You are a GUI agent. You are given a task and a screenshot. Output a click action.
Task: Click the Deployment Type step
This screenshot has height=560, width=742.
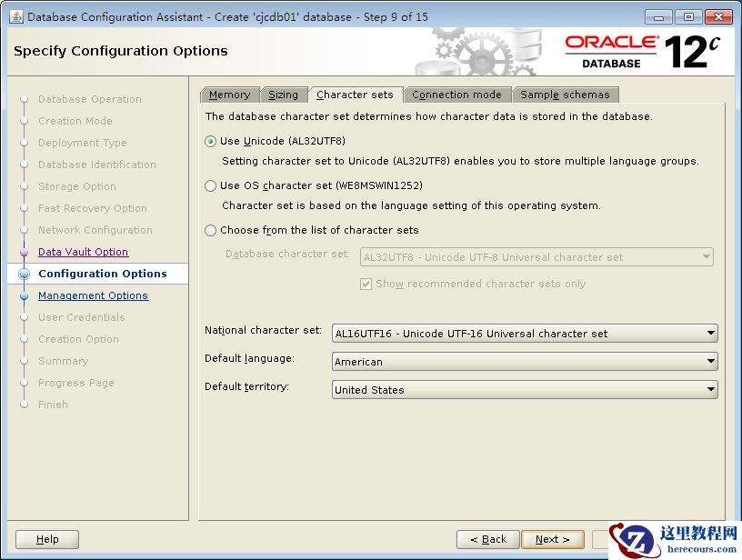[x=83, y=143]
